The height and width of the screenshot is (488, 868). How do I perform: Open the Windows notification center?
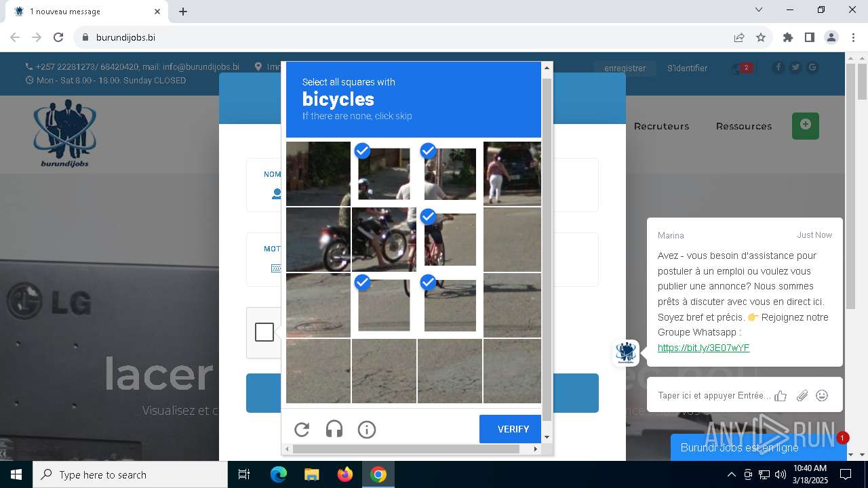tap(846, 474)
